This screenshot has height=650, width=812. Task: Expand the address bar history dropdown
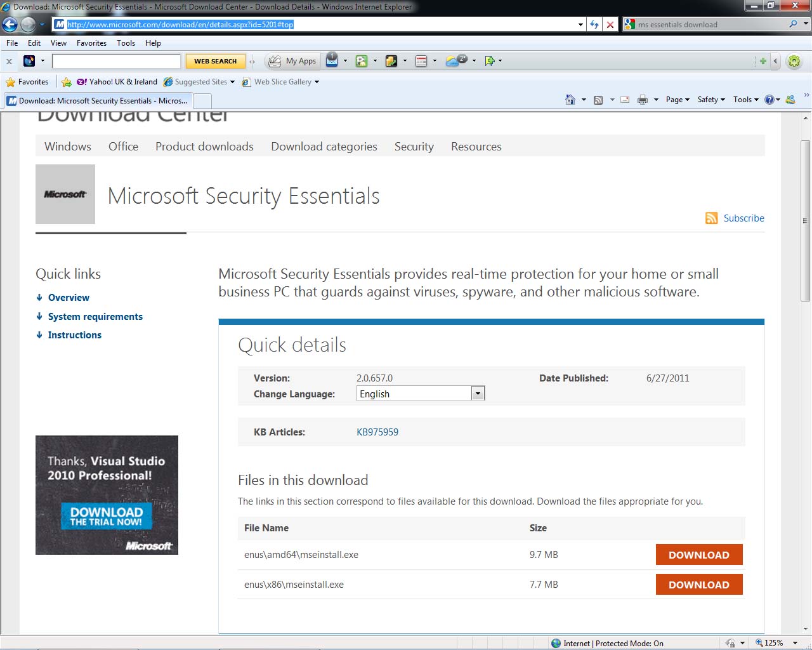point(580,25)
